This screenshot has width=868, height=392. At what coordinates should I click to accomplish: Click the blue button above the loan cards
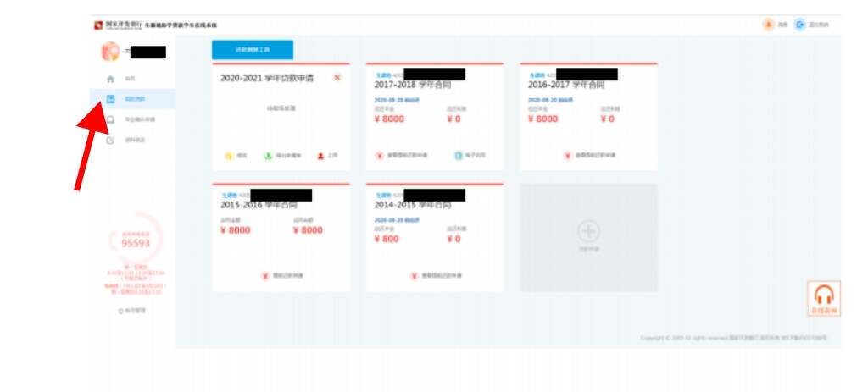point(253,50)
